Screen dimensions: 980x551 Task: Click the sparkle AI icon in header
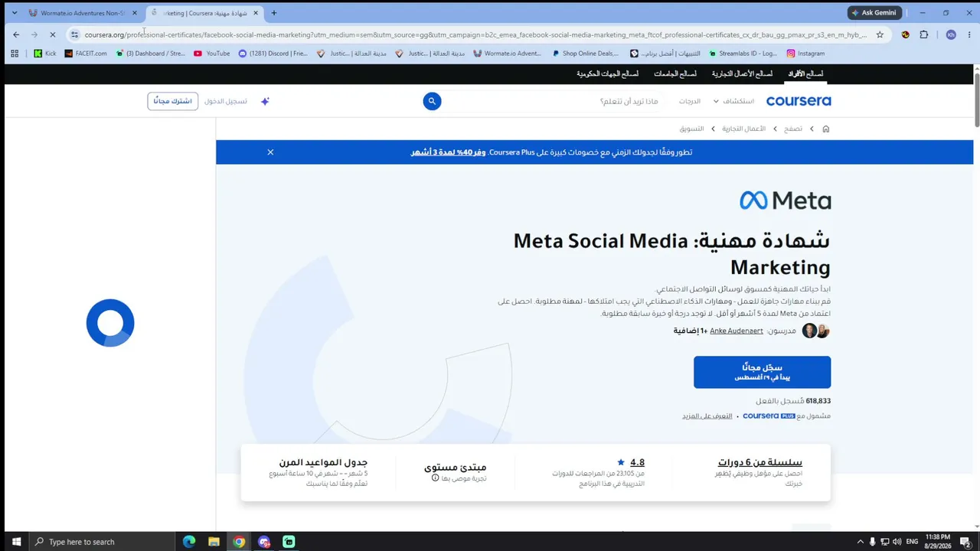click(265, 101)
